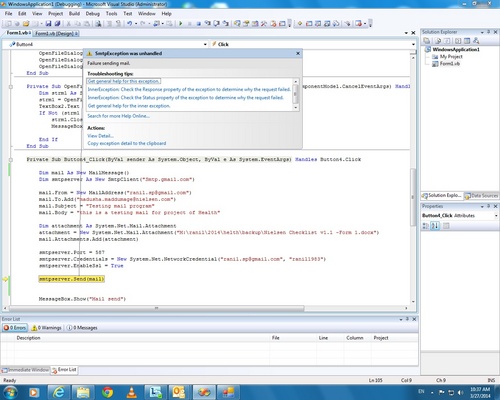Click the Save All toolbar icon

(x=57, y=23)
